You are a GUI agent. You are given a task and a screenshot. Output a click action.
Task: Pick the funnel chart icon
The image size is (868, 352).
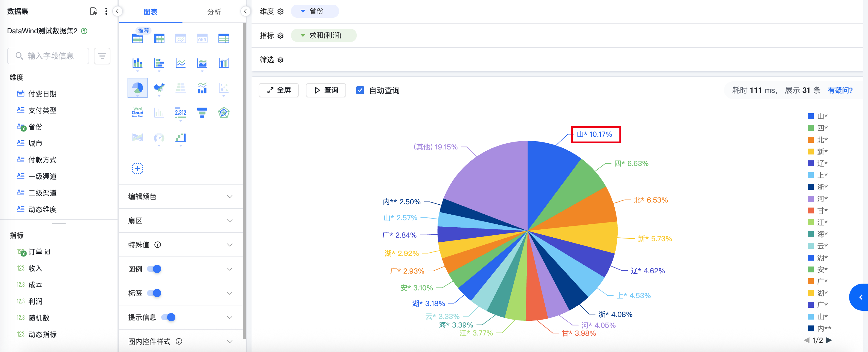pos(202,113)
